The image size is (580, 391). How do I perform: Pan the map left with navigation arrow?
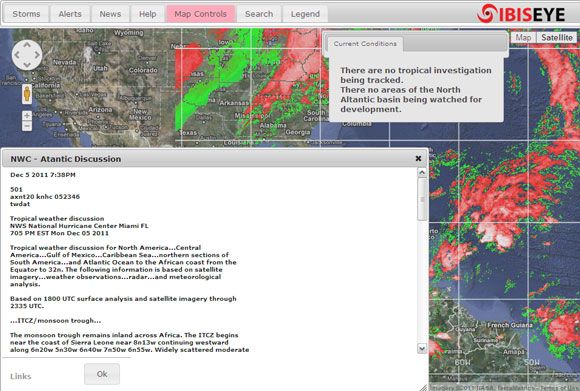pyautogui.click(x=16, y=55)
